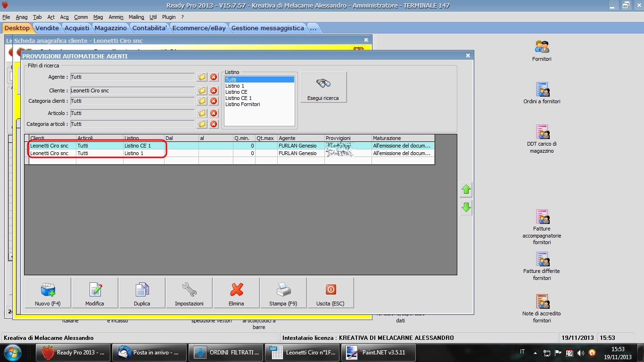This screenshot has height=362, width=644.
Task: Open Ordini a fornitori desktop icon
Action: [x=542, y=93]
